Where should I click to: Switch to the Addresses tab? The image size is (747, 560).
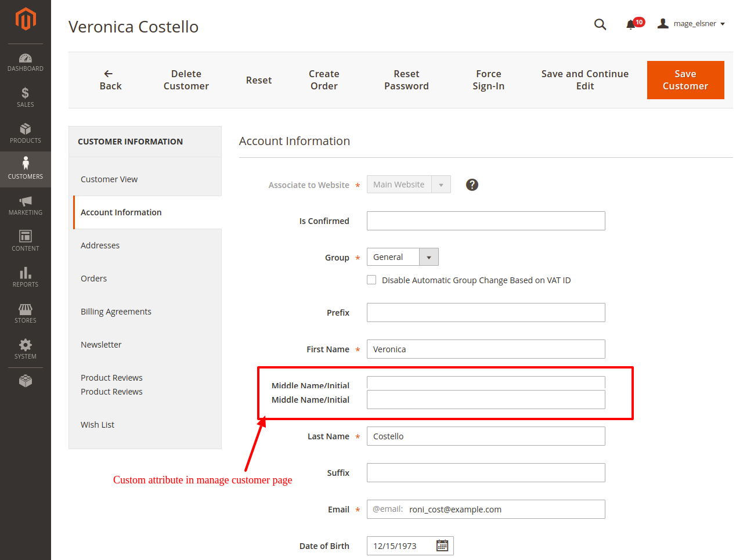100,245
